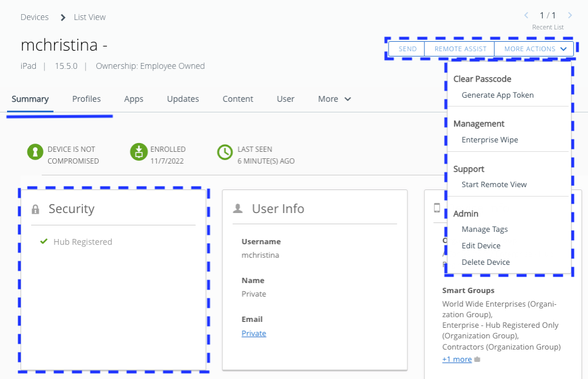Choose Start Remote View from the menu
The width and height of the screenshot is (588, 379).
[493, 184]
